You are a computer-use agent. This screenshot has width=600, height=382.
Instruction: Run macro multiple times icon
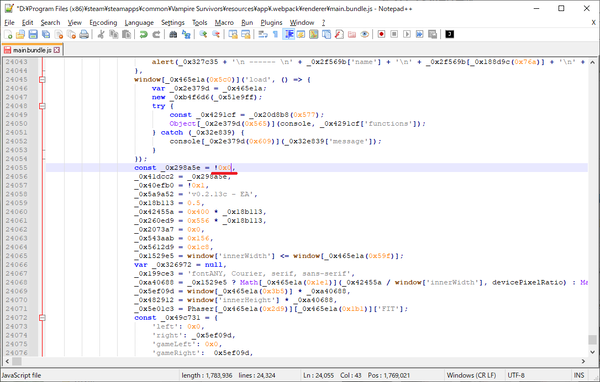[x=419, y=35]
